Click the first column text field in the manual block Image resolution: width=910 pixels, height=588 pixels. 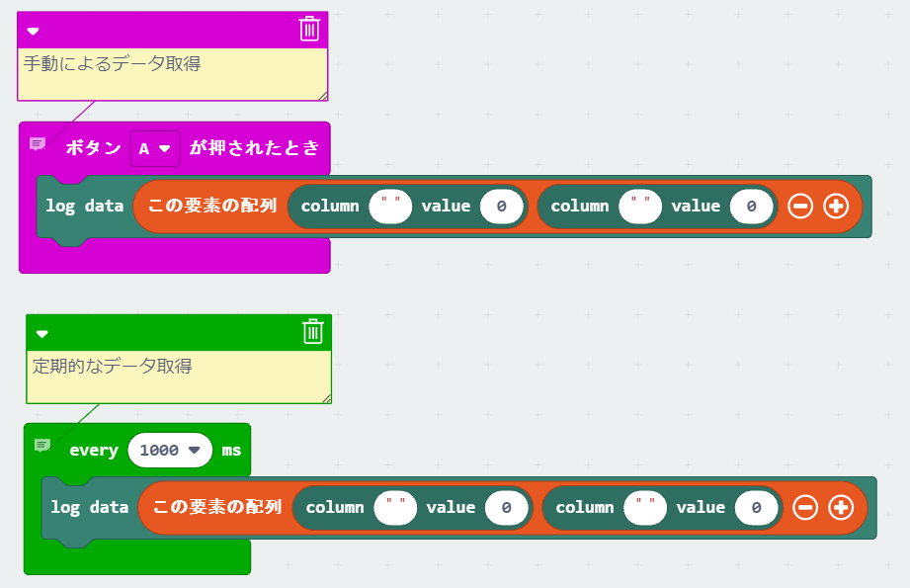tap(389, 206)
